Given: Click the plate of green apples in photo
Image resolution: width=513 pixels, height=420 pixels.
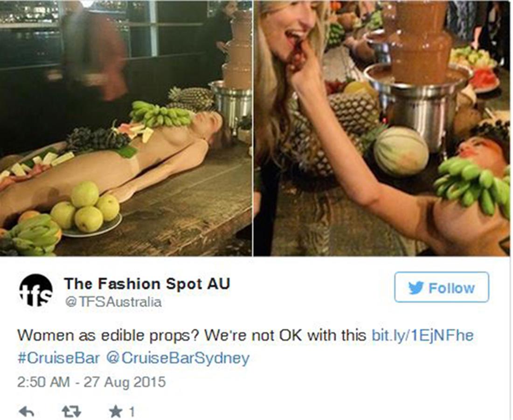Looking at the screenshot, I should [87, 210].
